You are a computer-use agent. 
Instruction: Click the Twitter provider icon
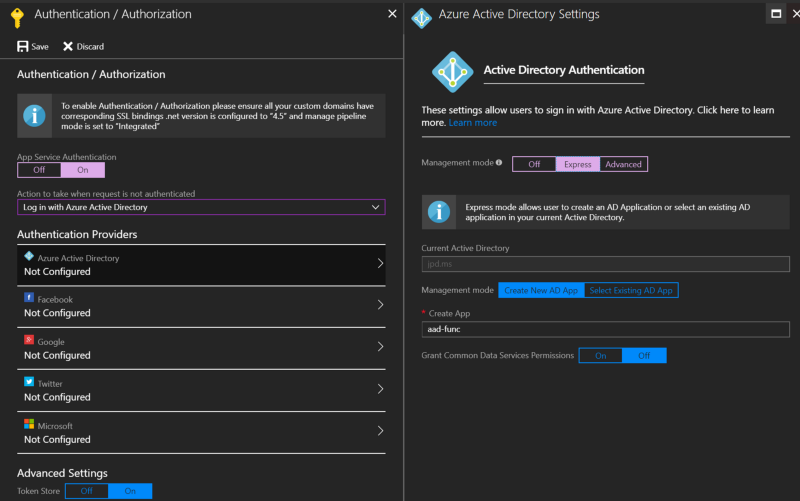[29, 382]
